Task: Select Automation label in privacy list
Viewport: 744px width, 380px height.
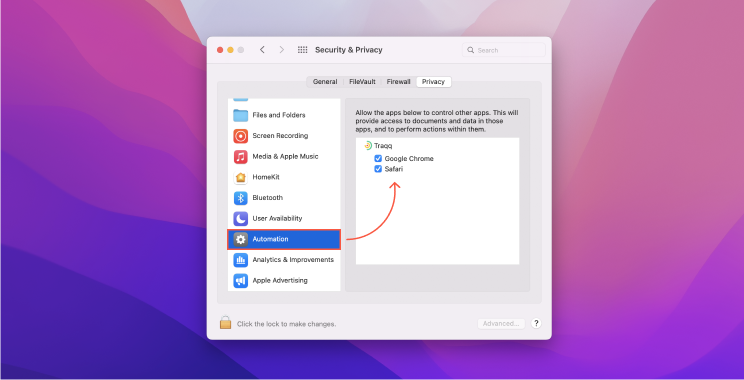Action: point(270,239)
